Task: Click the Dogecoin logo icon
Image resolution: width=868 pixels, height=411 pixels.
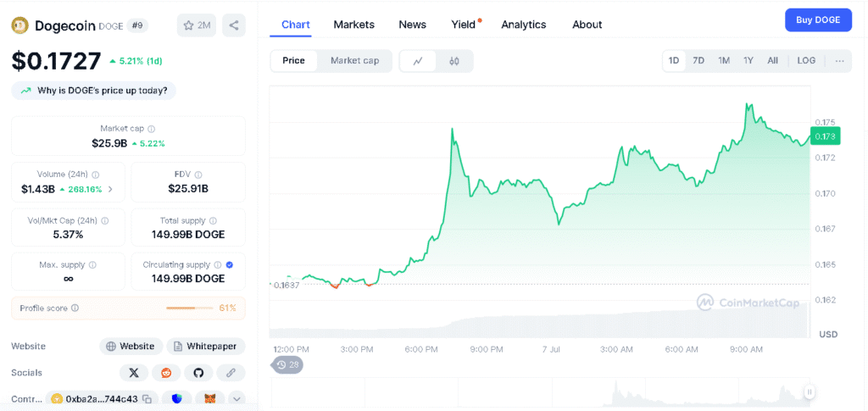Action: [20, 25]
